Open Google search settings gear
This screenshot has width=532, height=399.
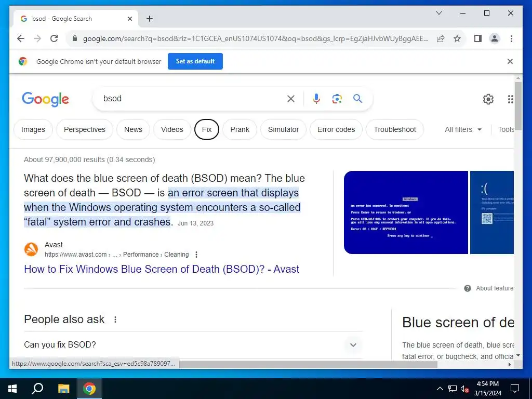pyautogui.click(x=488, y=99)
